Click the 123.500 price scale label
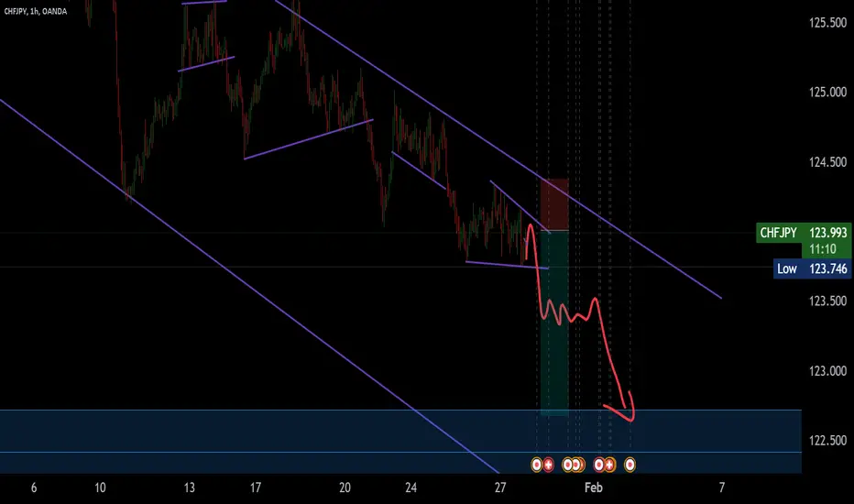Screen dimensions: 854x504 (827, 301)
